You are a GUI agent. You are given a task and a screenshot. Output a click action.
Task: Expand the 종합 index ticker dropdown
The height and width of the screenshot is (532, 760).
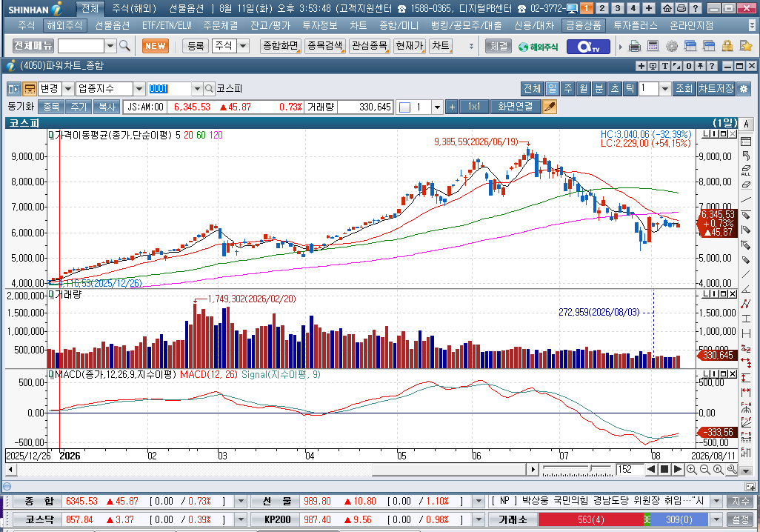click(x=241, y=501)
